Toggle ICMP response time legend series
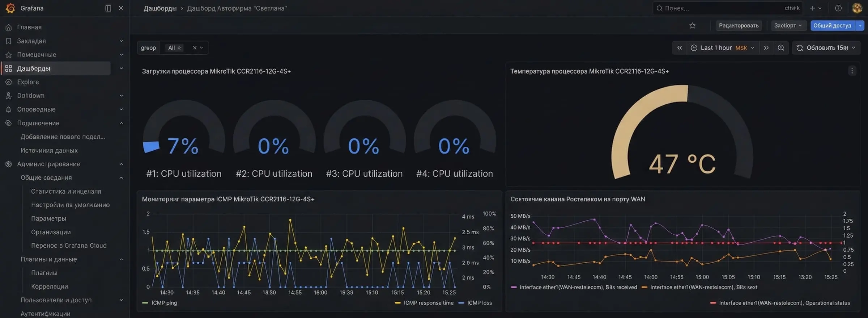 tap(428, 303)
